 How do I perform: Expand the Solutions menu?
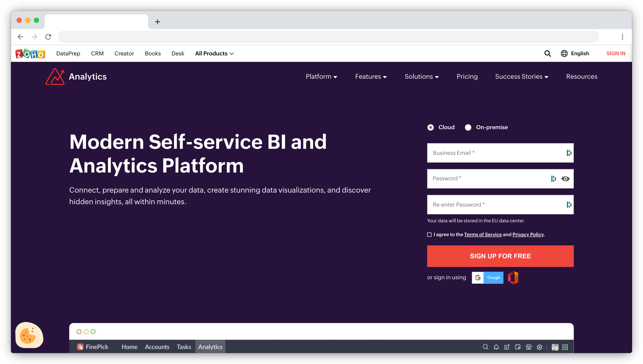point(422,77)
